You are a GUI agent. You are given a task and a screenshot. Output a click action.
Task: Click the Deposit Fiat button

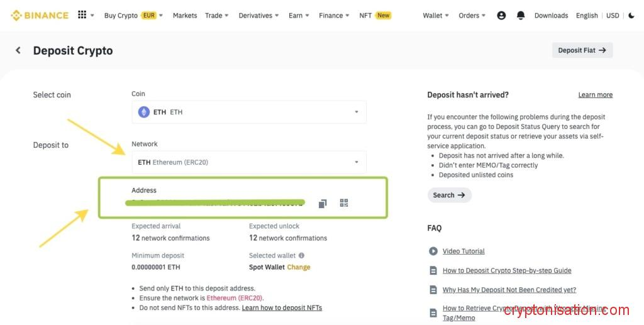(582, 50)
